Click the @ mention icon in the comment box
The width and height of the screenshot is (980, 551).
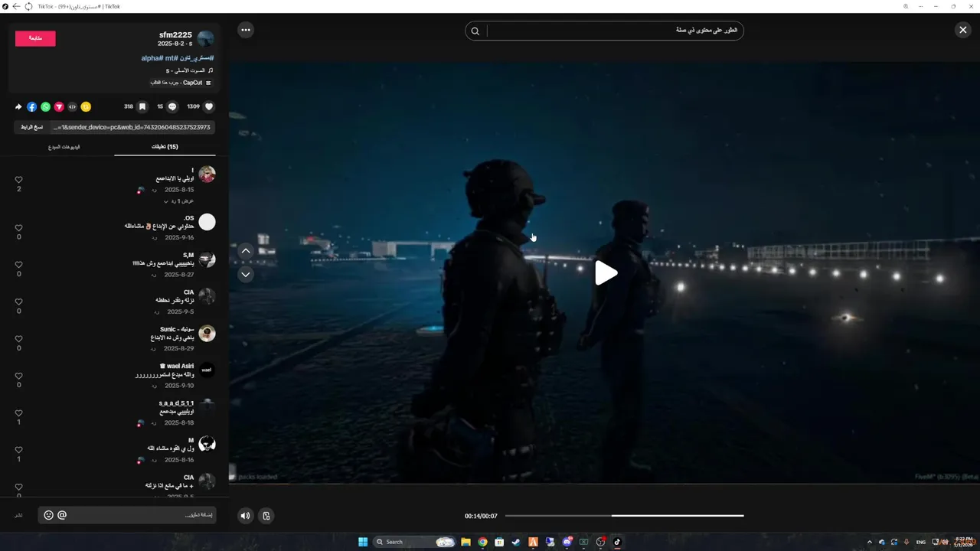tap(62, 515)
